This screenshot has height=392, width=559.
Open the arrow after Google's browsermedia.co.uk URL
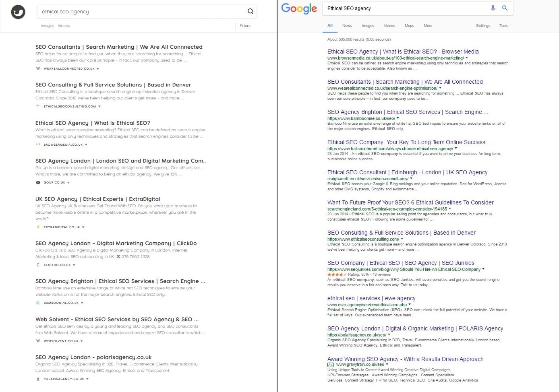point(467,58)
